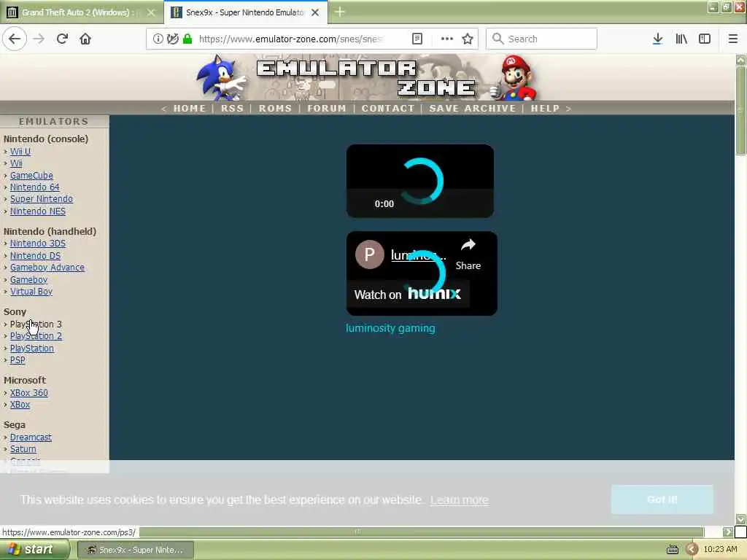
Task: Open the PSP link
Action: (18, 360)
